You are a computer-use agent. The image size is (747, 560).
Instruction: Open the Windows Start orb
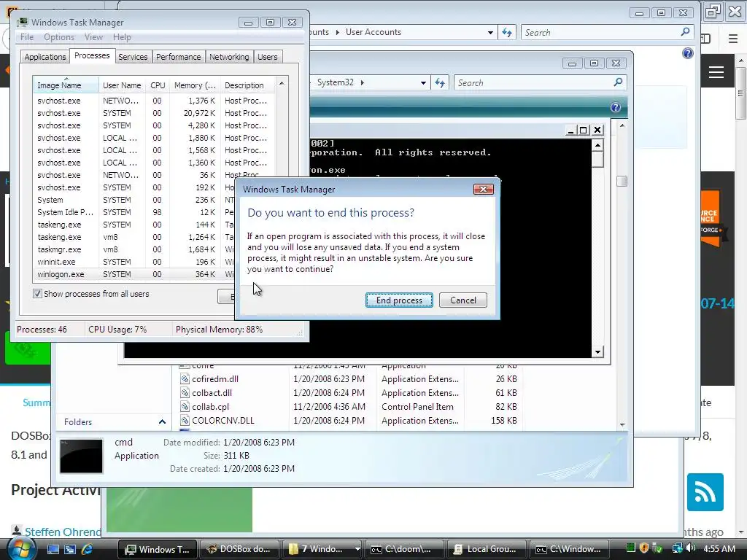20,549
